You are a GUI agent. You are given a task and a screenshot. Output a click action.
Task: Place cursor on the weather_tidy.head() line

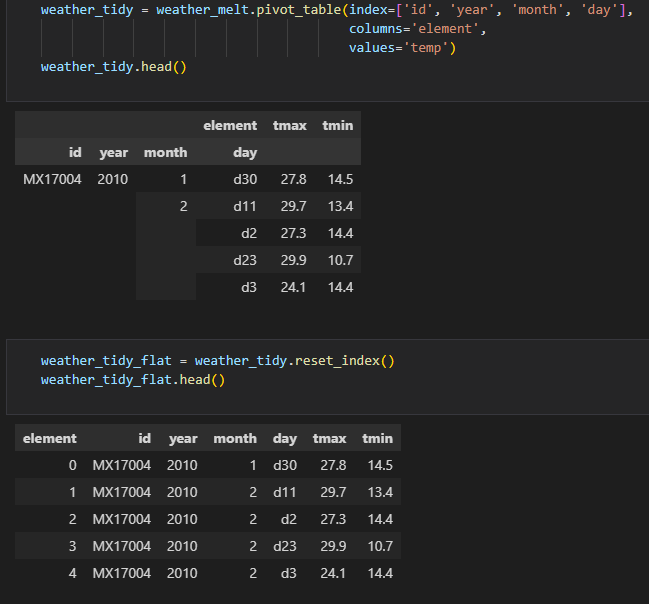(x=113, y=67)
